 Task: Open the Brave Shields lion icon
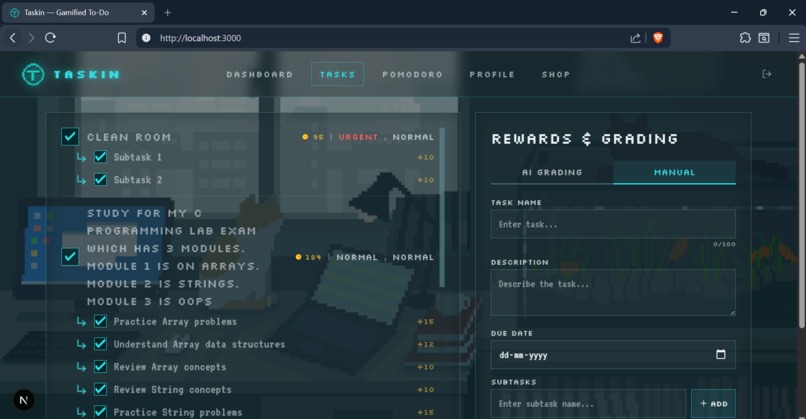click(x=658, y=38)
